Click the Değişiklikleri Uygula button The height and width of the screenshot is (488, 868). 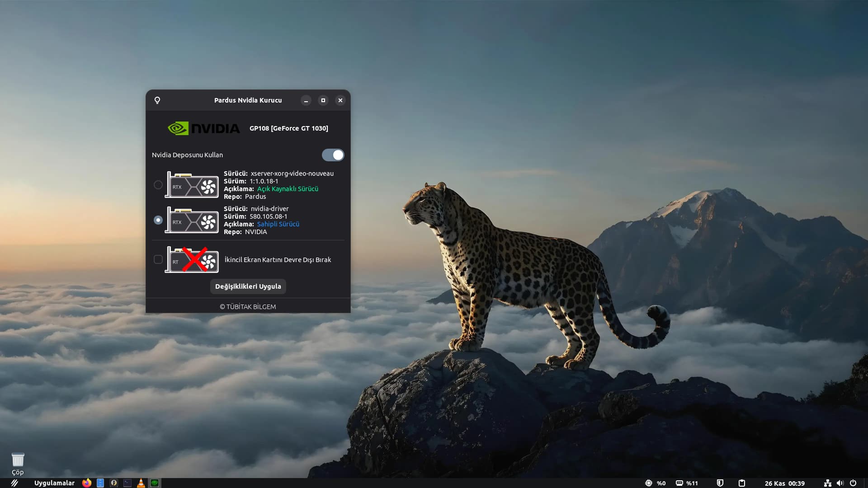248,286
